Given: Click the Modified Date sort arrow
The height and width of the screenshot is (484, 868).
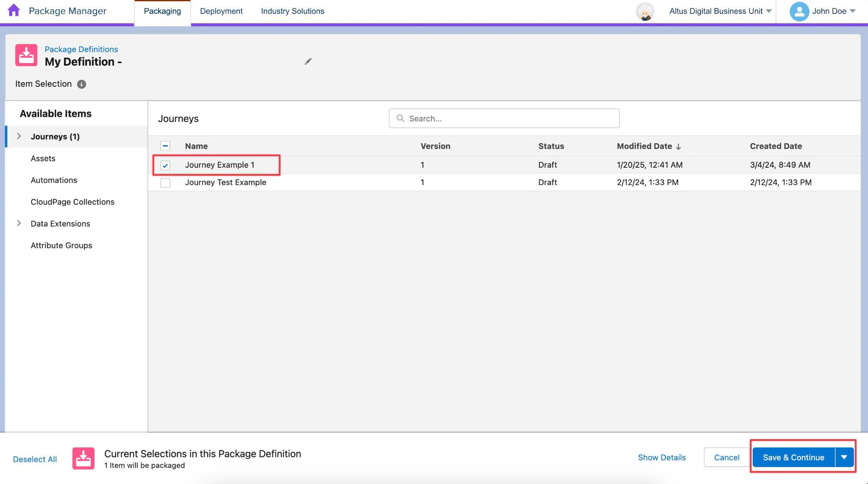Looking at the screenshot, I should point(679,147).
